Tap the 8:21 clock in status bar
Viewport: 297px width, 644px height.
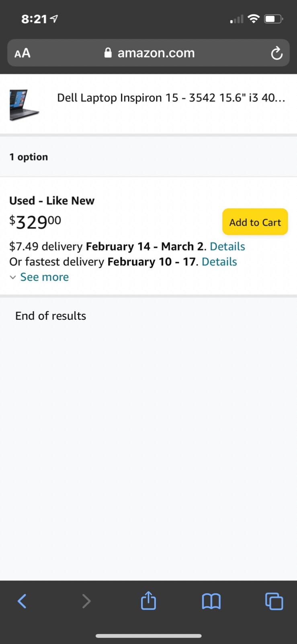click(34, 19)
